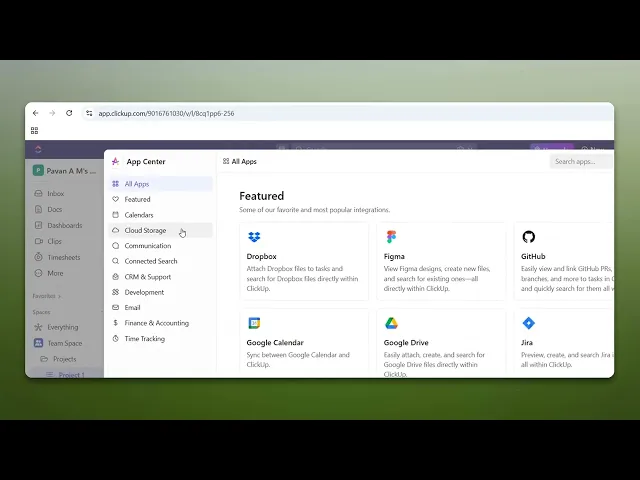The image size is (640, 480).
Task: Open the Dropbox integration card title
Action: (x=262, y=256)
